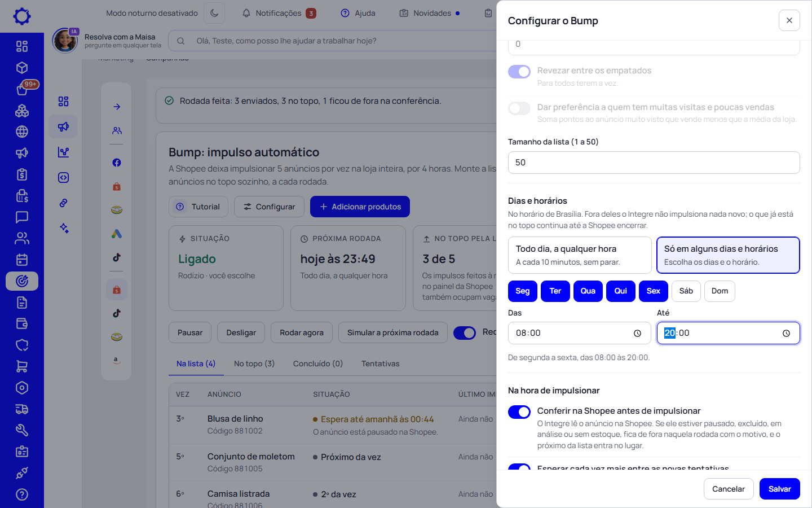Screen dimensions: 812x508
Task: Expand the channel sidebar with the arrow icon
Action: [117, 107]
